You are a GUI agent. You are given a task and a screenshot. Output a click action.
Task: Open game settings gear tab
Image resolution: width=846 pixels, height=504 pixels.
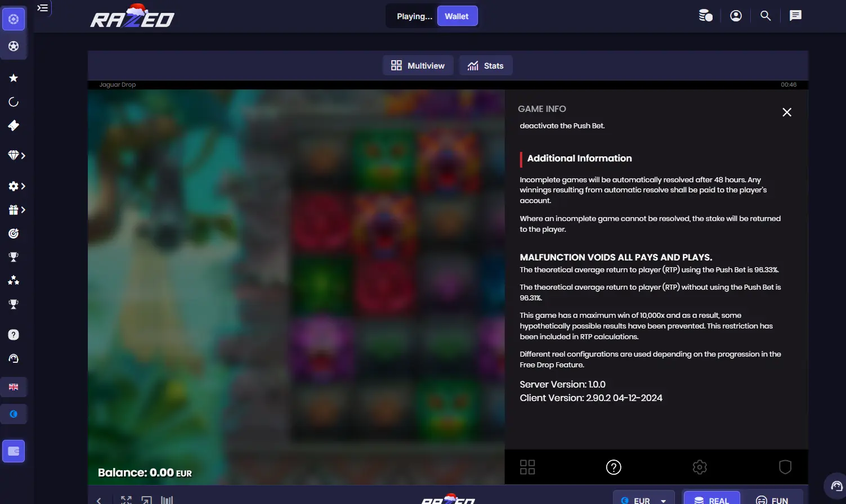[700, 467]
